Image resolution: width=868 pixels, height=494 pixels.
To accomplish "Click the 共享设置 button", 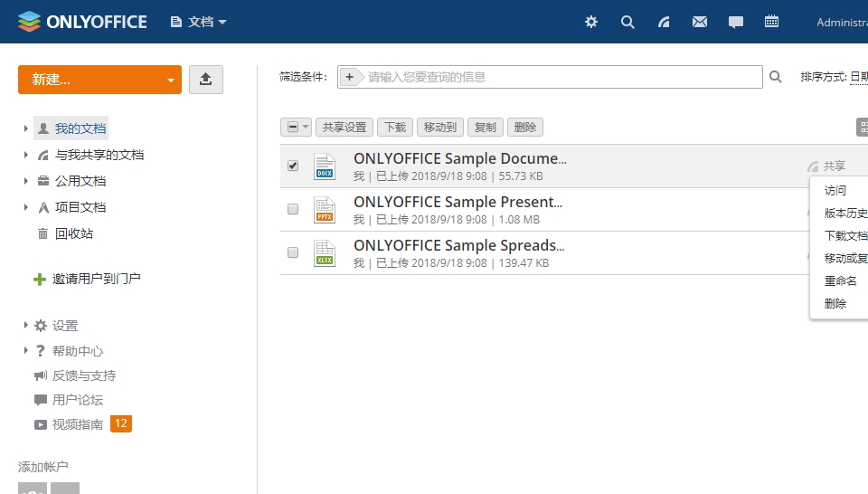I will (x=344, y=128).
